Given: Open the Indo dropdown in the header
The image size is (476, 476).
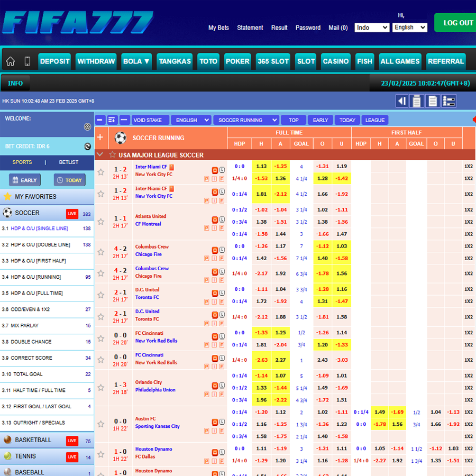Looking at the screenshot, I should click(x=371, y=28).
